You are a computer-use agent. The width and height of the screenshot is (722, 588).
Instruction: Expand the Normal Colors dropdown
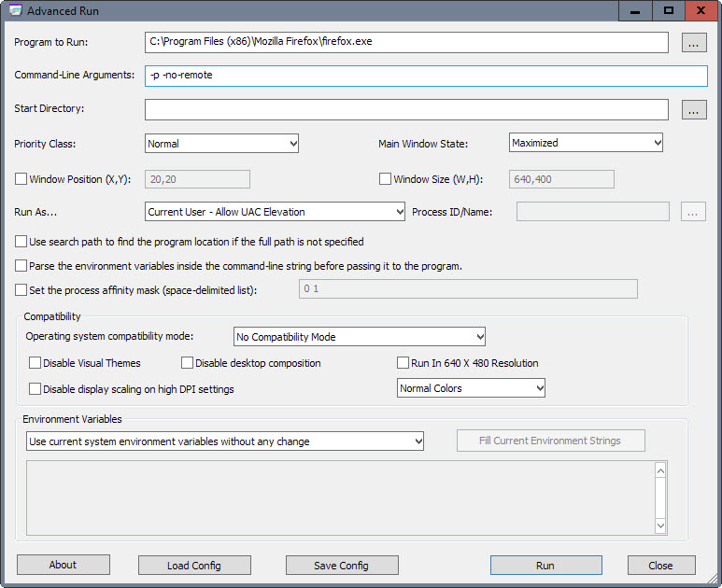coord(471,388)
